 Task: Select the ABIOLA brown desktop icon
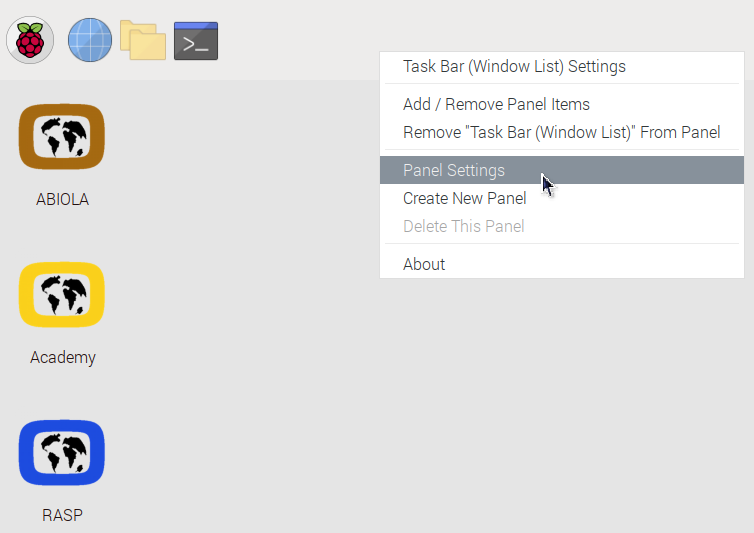pyautogui.click(x=62, y=137)
